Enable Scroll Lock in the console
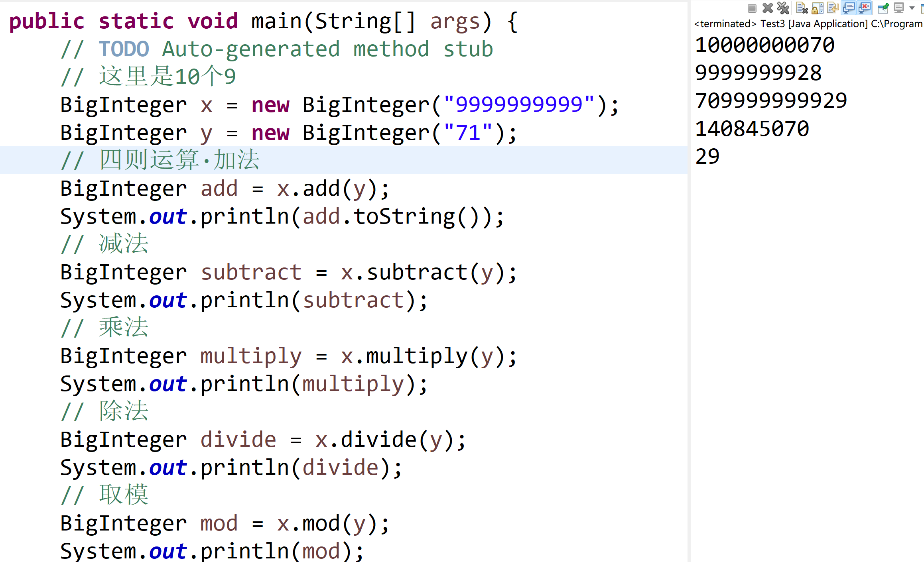The height and width of the screenshot is (562, 924). (817, 8)
